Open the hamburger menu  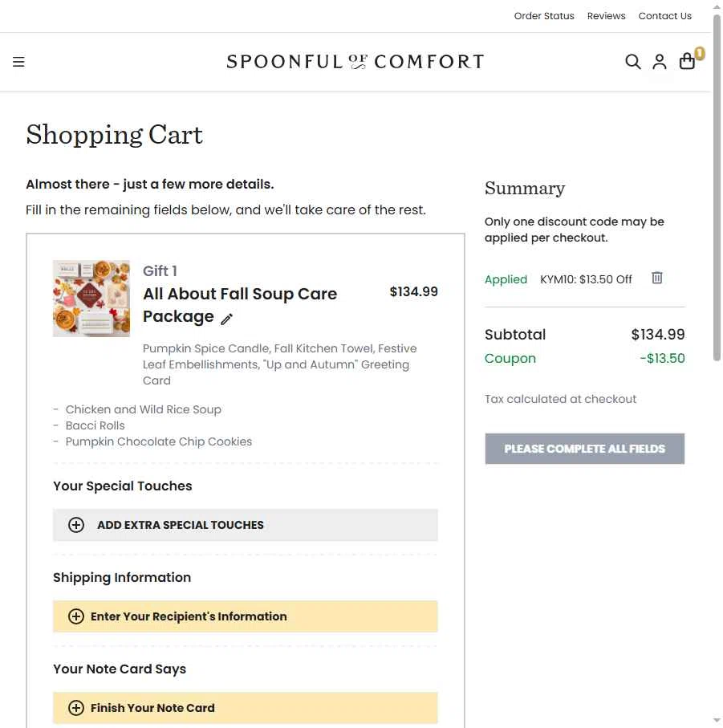[x=18, y=62]
